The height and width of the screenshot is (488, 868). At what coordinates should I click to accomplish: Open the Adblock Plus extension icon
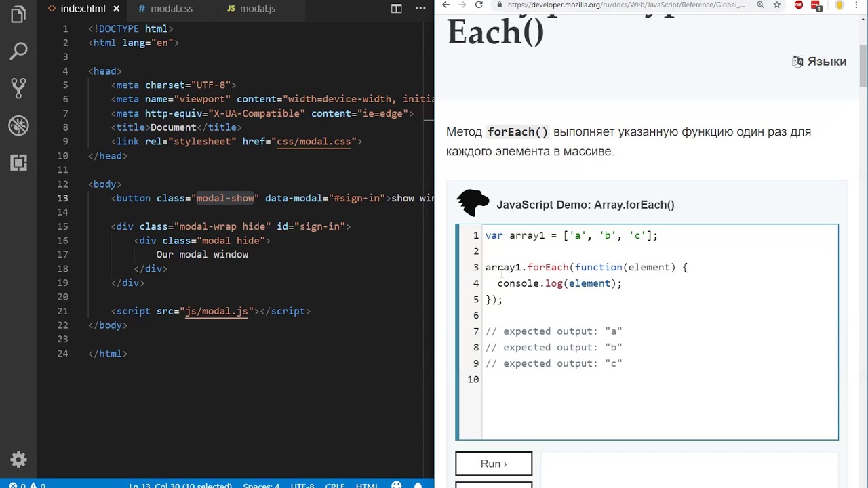(799, 5)
